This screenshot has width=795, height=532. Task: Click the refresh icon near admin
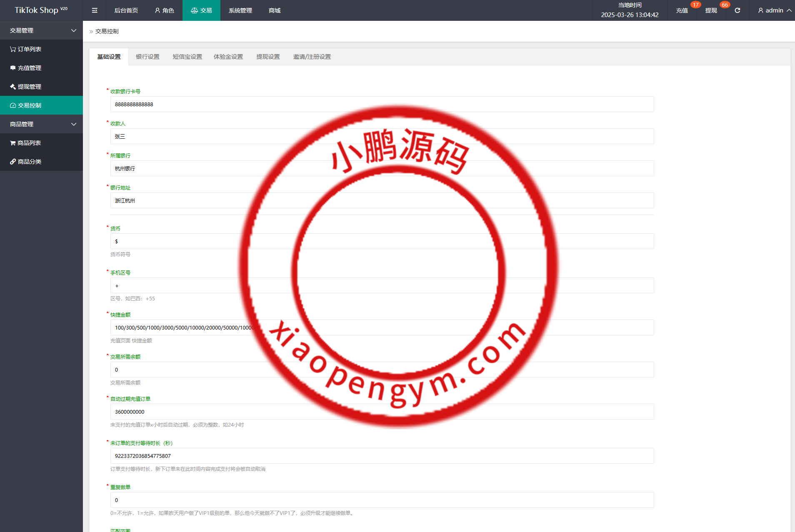(737, 10)
